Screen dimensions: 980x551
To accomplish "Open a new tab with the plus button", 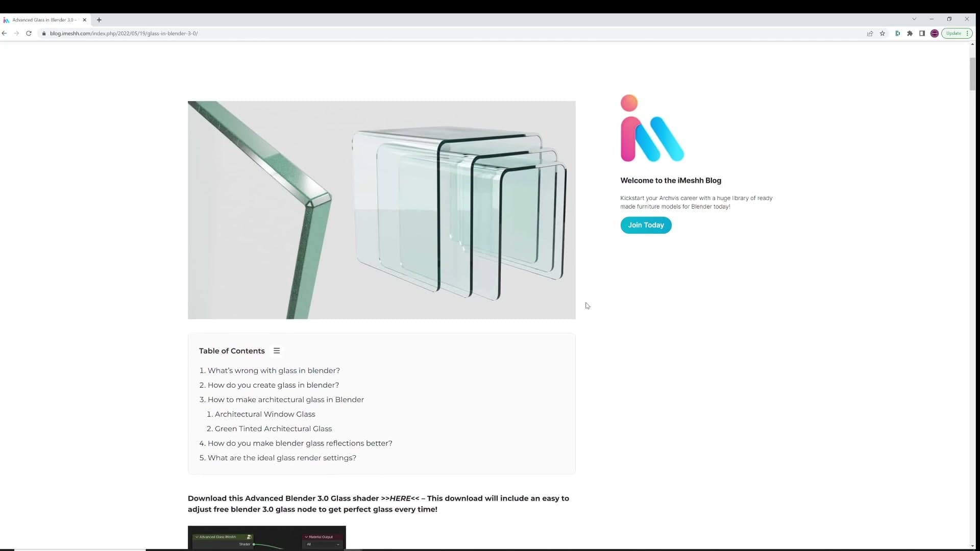I will click(x=99, y=20).
